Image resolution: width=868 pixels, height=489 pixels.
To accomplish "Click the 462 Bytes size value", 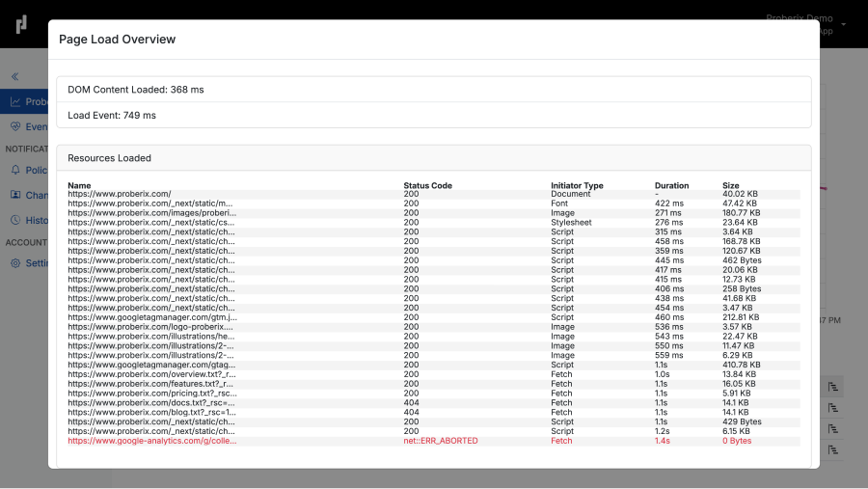I will 742,260.
